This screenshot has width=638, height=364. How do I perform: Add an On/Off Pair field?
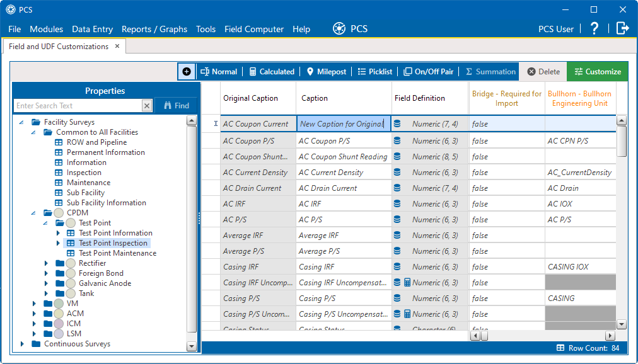click(x=428, y=72)
